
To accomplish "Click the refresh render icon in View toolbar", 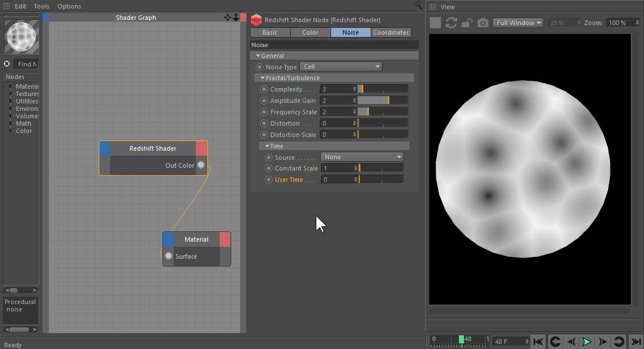I will click(x=451, y=23).
